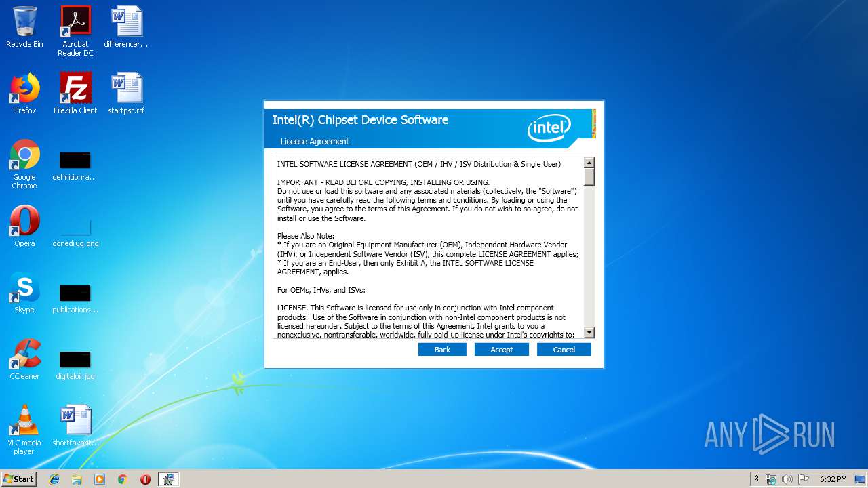Screen dimensions: 868x488
Task: Accept the Intel license agreement
Action: point(501,350)
